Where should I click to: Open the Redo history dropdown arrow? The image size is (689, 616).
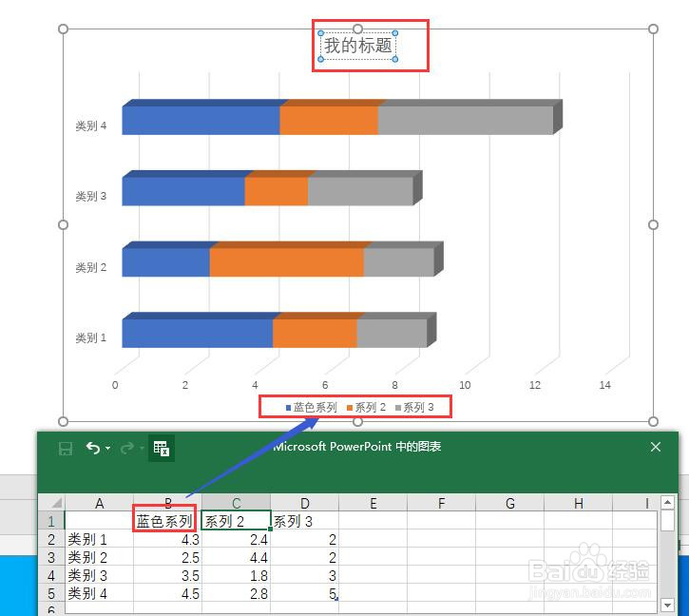pos(142,449)
